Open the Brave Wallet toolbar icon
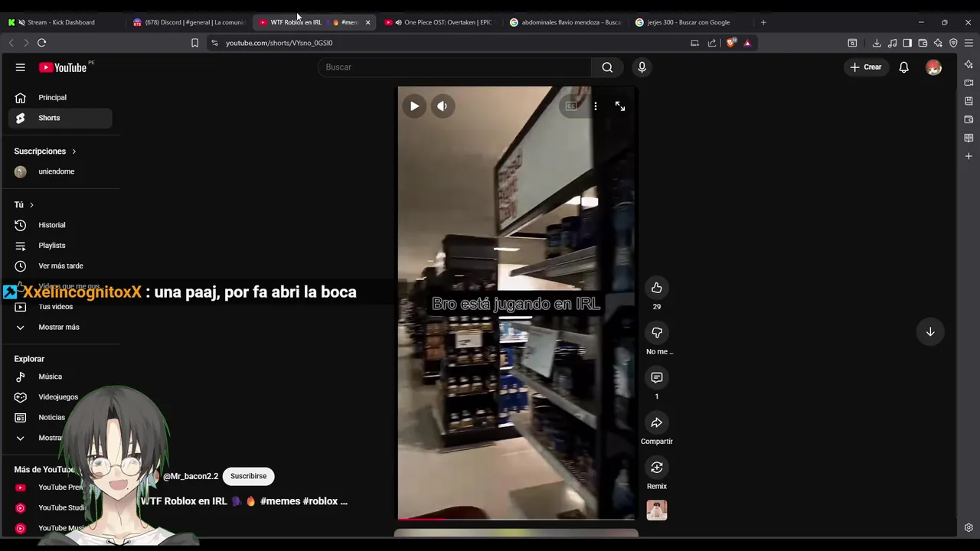Image resolution: width=980 pixels, height=551 pixels. tap(923, 43)
